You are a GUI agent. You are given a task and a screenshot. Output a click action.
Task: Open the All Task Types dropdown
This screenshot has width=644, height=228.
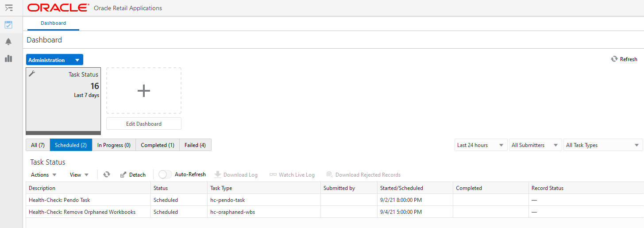point(603,145)
